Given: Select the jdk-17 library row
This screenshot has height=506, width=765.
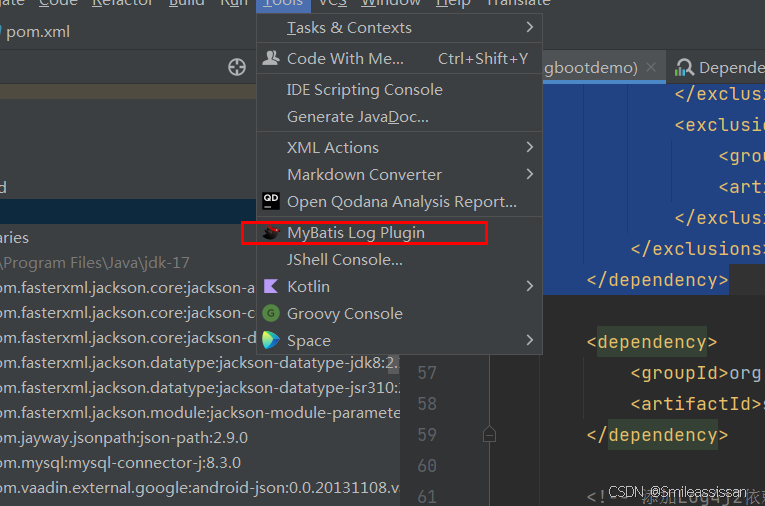Looking at the screenshot, I should click(128, 263).
